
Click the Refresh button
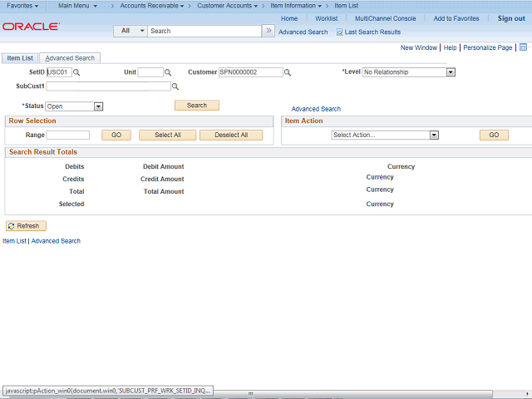(26, 226)
